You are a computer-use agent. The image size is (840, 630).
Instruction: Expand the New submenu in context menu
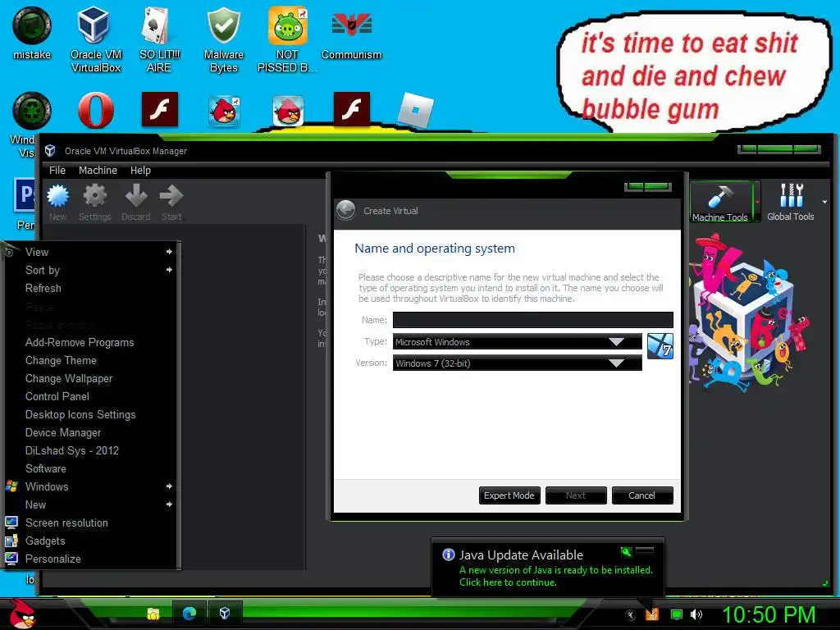tap(169, 504)
